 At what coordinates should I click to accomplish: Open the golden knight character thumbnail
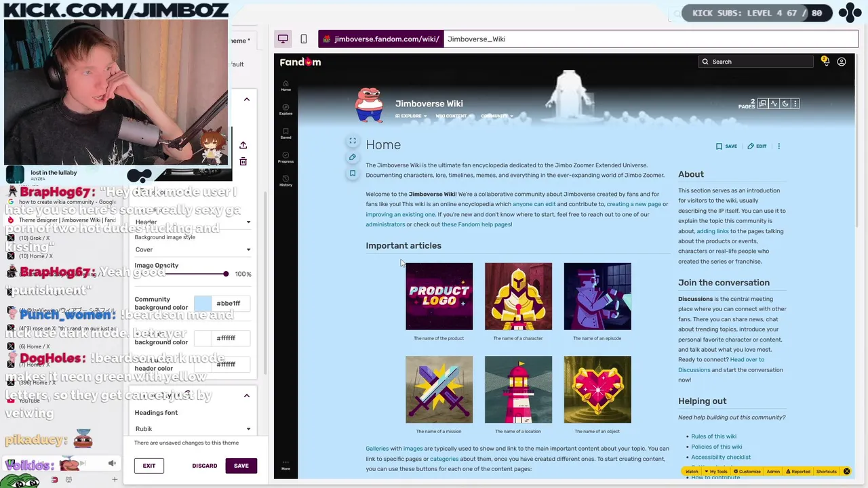point(518,296)
